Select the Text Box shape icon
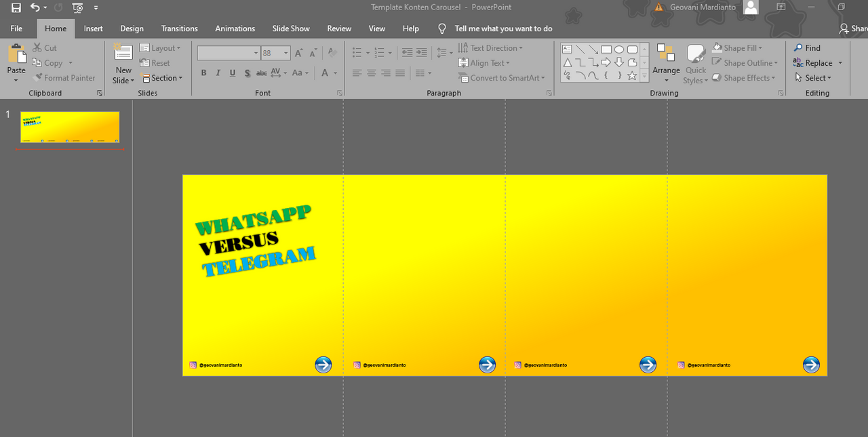 567,49
